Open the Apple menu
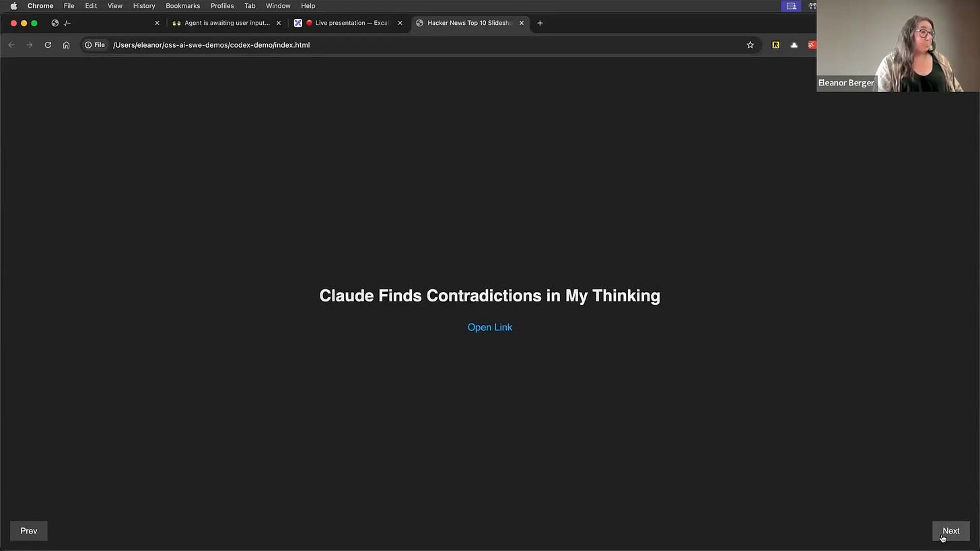 13,5
